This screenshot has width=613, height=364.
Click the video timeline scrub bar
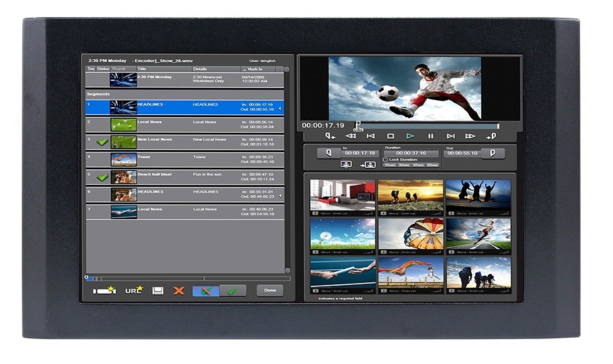[428, 125]
